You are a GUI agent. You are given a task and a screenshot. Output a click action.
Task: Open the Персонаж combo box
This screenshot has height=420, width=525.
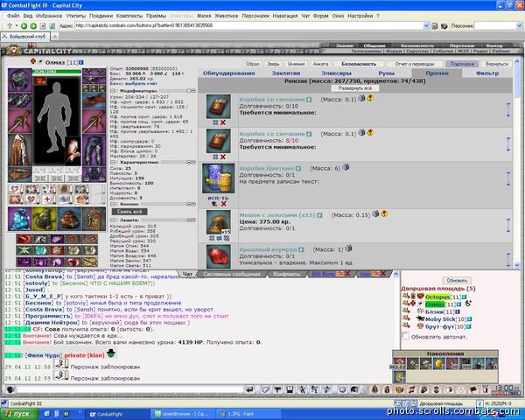[x=498, y=25]
